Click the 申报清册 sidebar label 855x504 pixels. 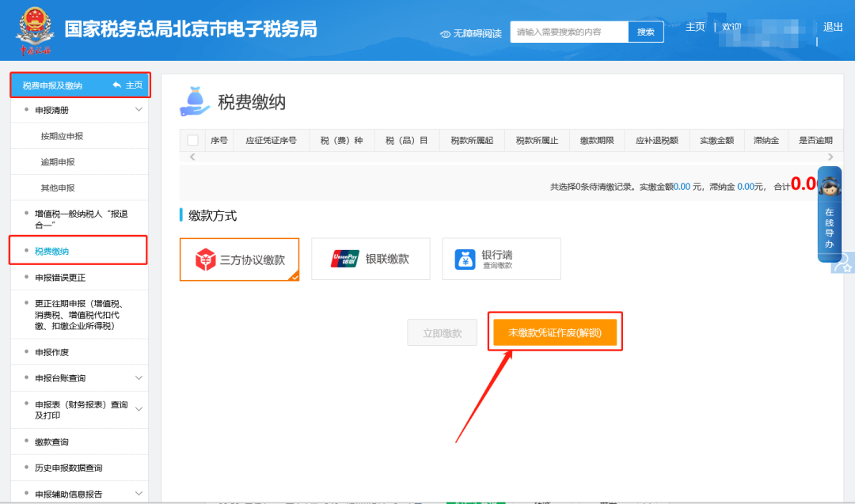[51, 110]
